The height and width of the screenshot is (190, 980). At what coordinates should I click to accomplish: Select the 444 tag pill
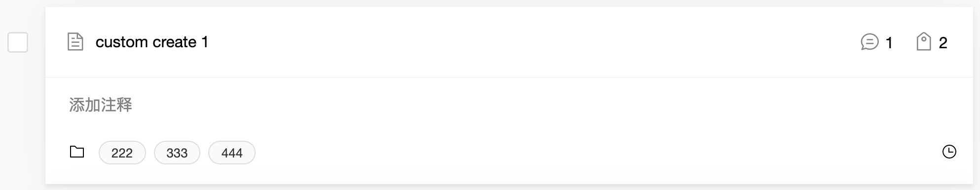tap(231, 153)
